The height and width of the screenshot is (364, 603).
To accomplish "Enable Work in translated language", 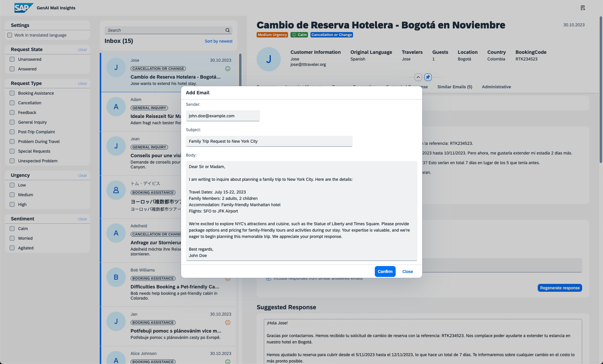I will pos(10,35).
